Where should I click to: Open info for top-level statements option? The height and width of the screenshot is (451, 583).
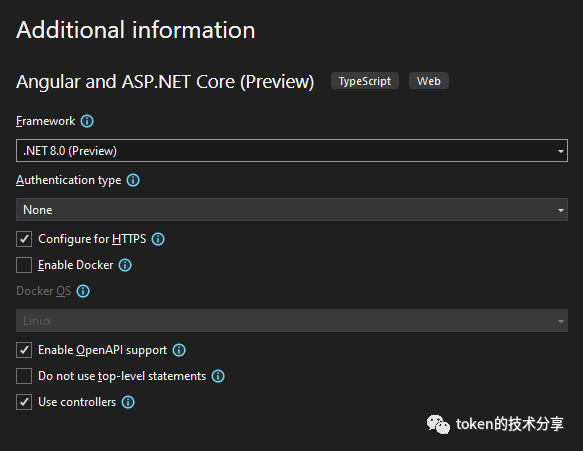218,376
